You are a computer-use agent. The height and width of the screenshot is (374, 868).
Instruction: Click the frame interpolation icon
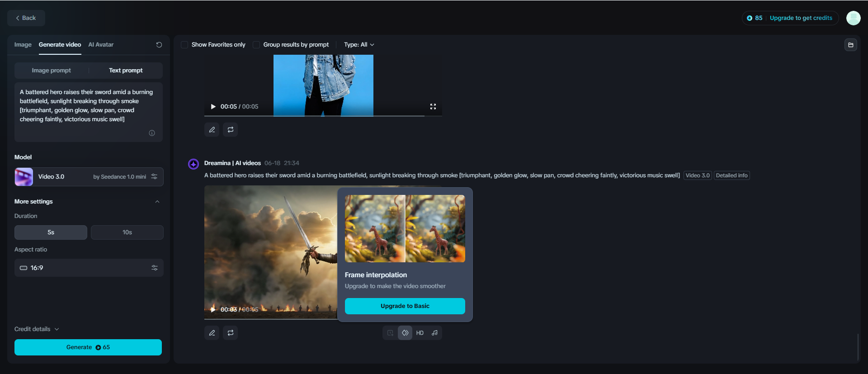click(x=405, y=333)
